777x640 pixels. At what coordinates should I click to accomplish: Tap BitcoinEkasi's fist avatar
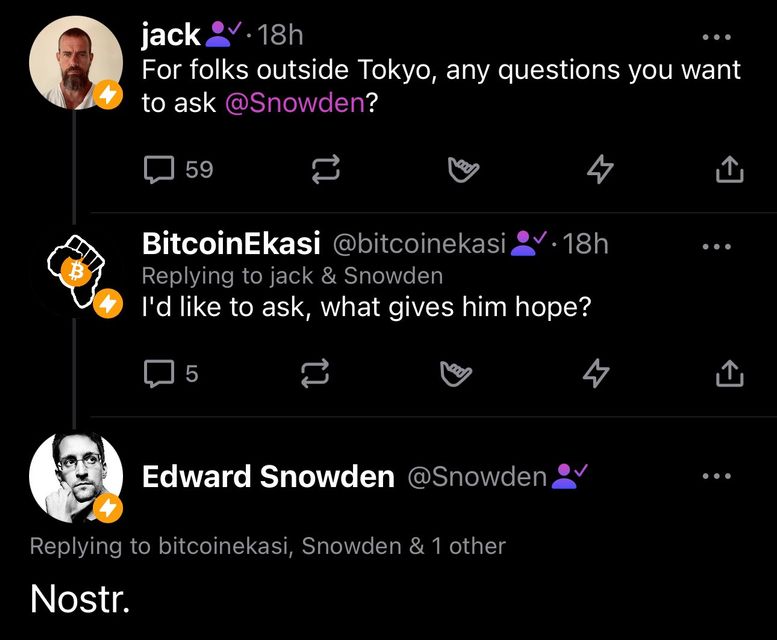[76, 269]
